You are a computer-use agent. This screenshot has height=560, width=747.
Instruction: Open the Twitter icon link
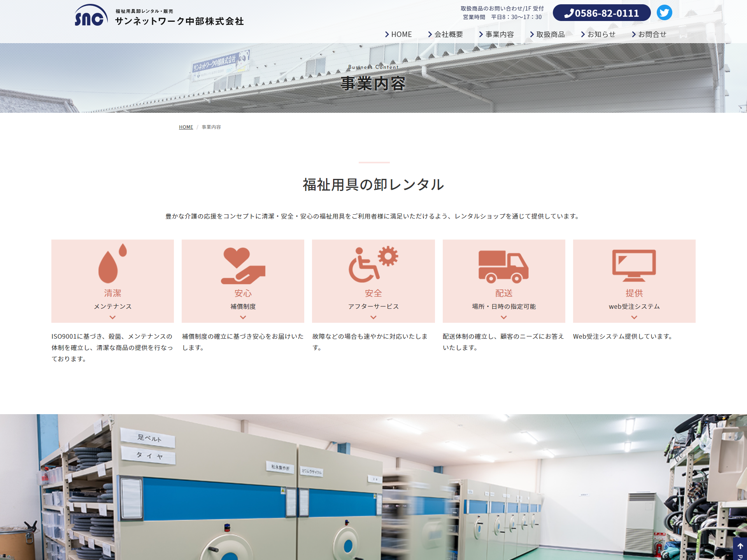click(x=664, y=12)
